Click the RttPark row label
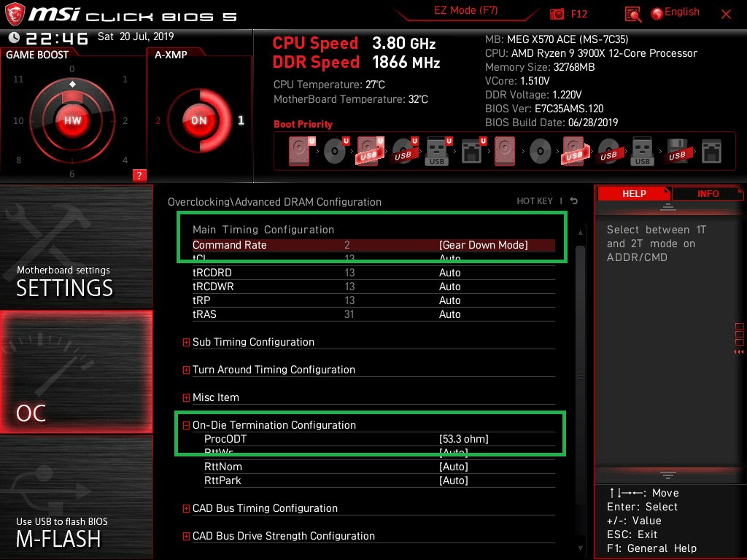 (x=222, y=480)
